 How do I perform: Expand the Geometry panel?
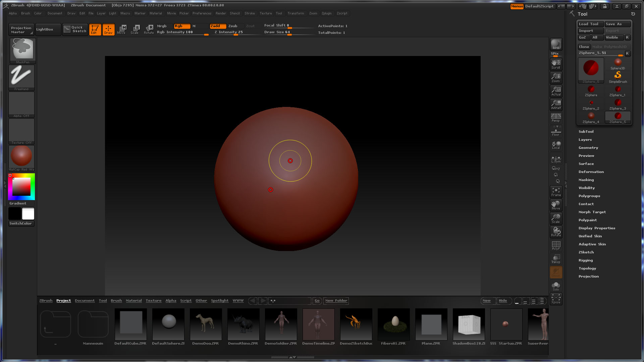588,147
